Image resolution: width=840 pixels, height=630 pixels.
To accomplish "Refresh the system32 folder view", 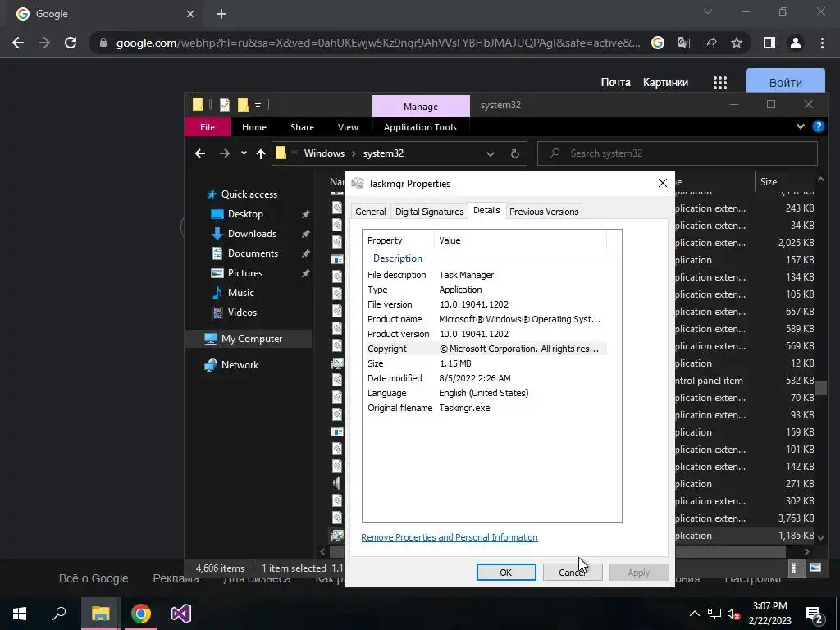I will coord(515,153).
